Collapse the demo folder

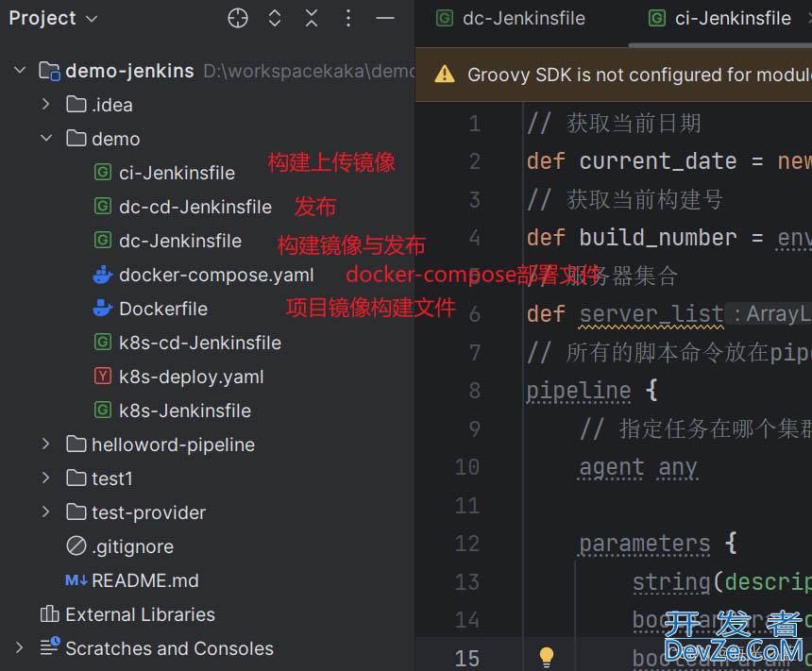tap(45, 138)
